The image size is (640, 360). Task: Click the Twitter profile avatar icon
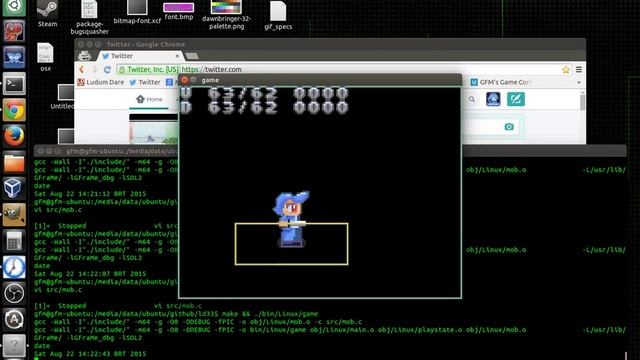(493, 99)
